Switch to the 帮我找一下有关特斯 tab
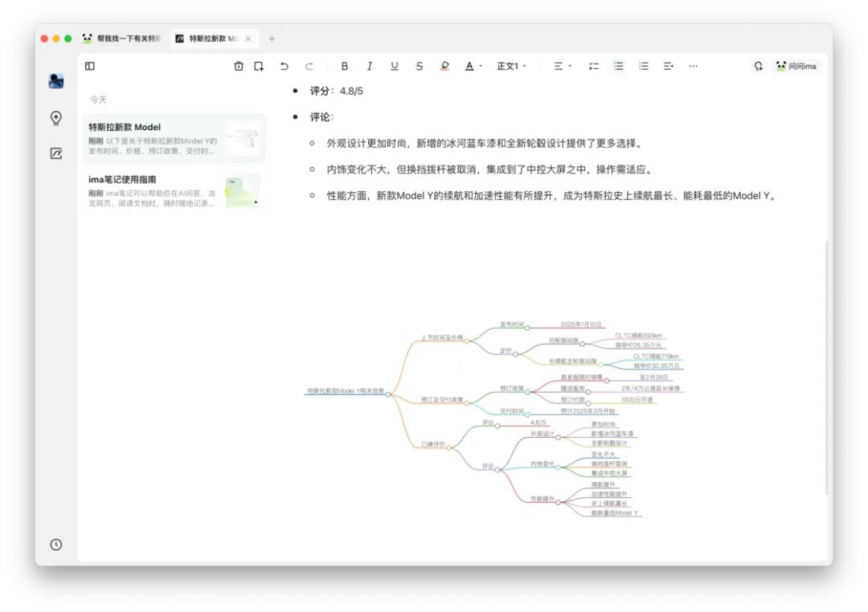This screenshot has height=612, width=868. tap(122, 39)
